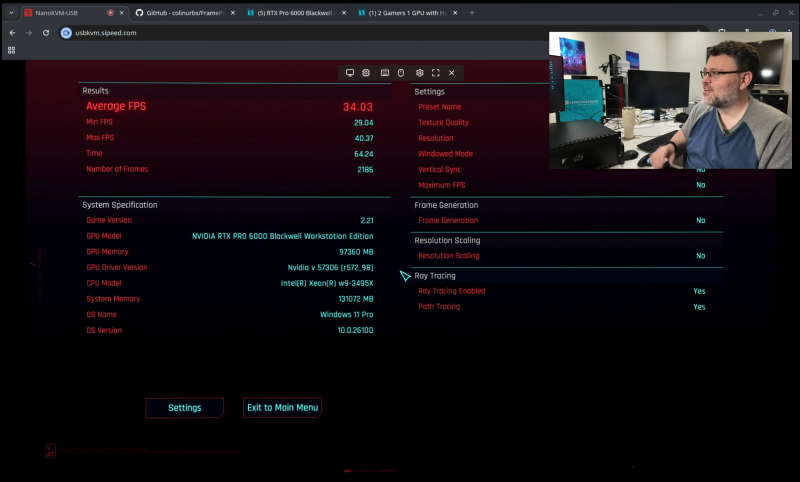This screenshot has height=482, width=800.
Task: Toggle fullscreen from the NanoKVM toolbar
Action: [x=436, y=73]
